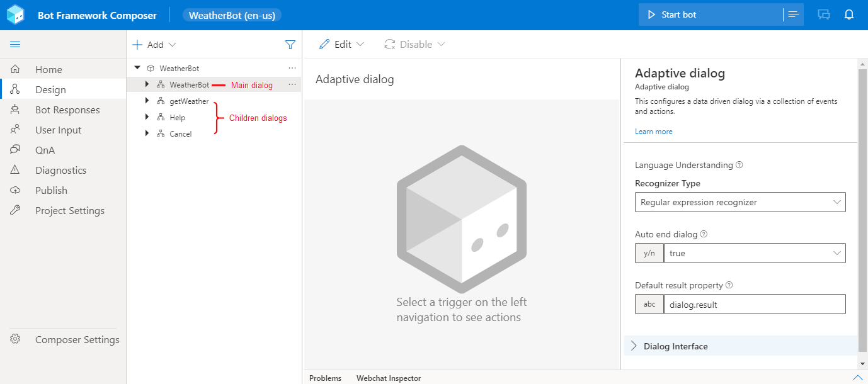Expand the bottom debug panel chevron

coord(857,378)
